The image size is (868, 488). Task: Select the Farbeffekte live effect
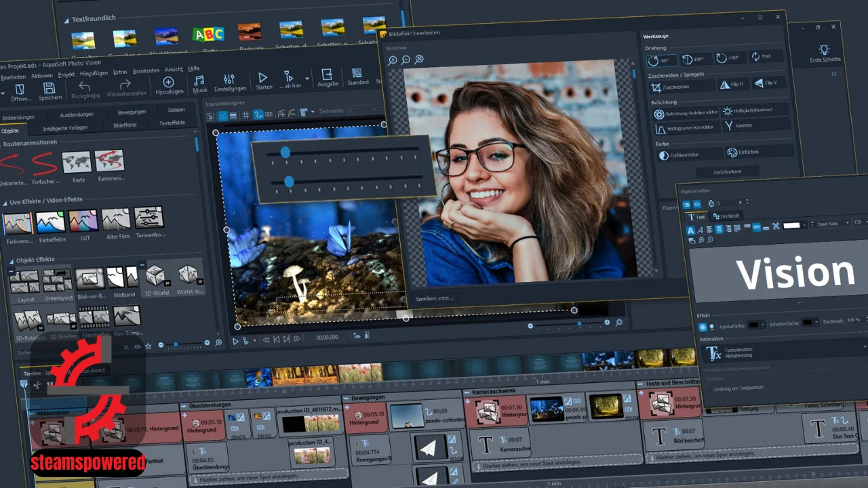pos(51,222)
